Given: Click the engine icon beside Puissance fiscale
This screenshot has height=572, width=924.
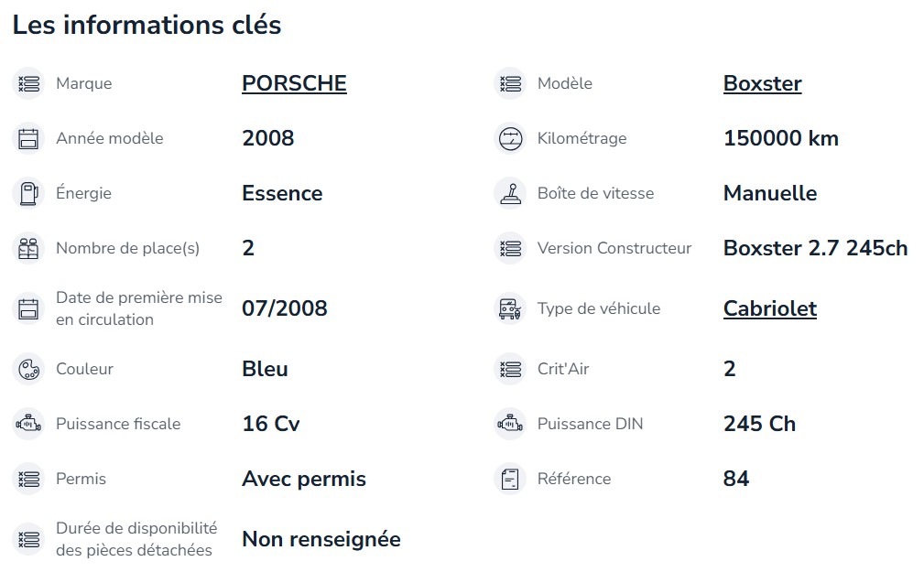Looking at the screenshot, I should pyautogui.click(x=28, y=424).
